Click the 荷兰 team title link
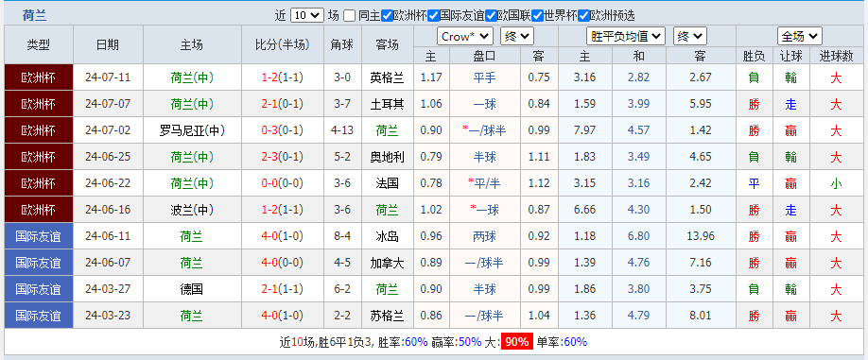Viewport: 868px width, 360px height. click(x=34, y=15)
